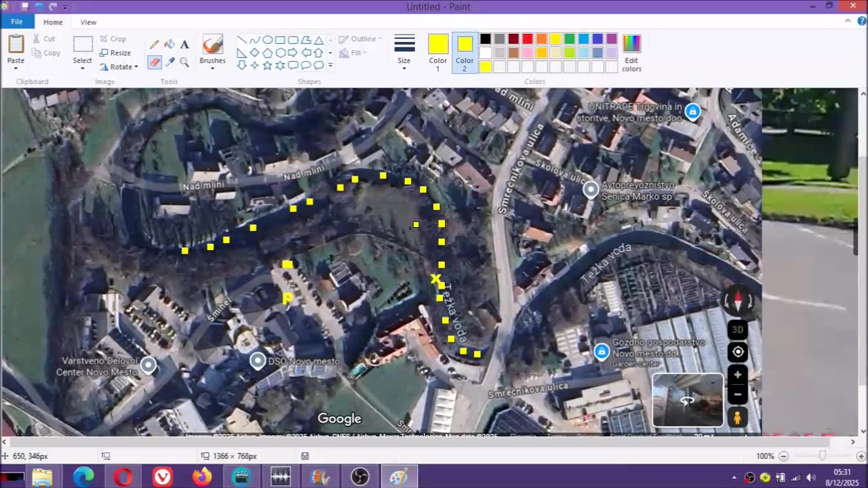Select the Pencil tool
Screen dimensions: 868x488
tap(155, 45)
